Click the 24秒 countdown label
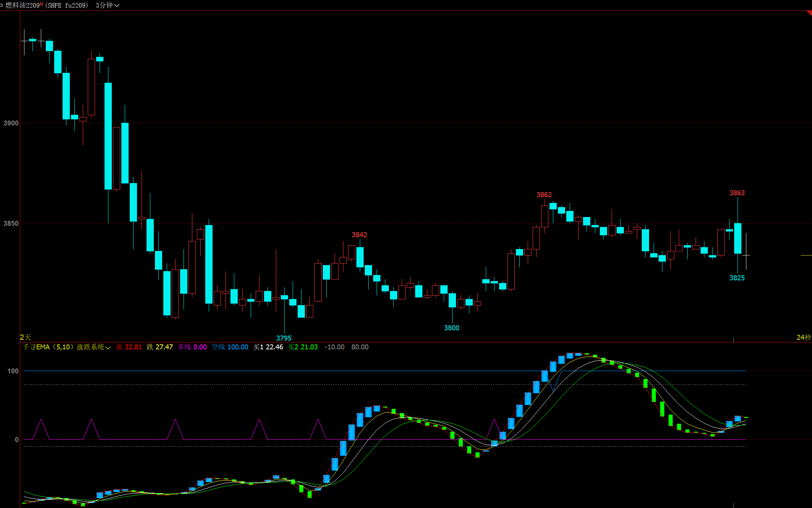 [803, 337]
